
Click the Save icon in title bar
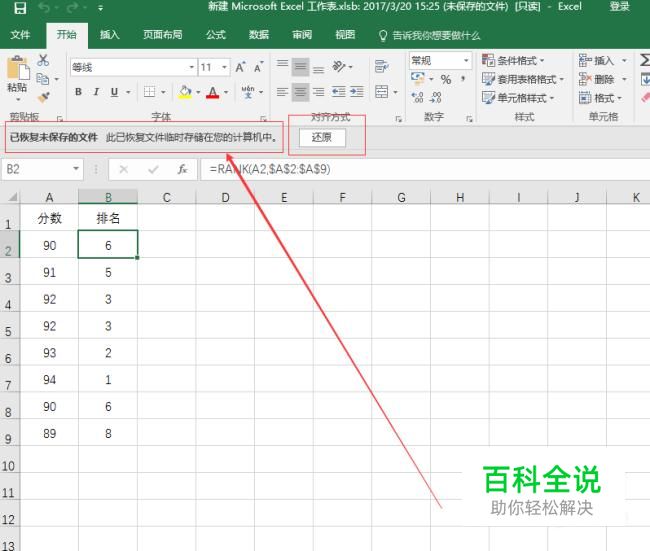pos(20,8)
